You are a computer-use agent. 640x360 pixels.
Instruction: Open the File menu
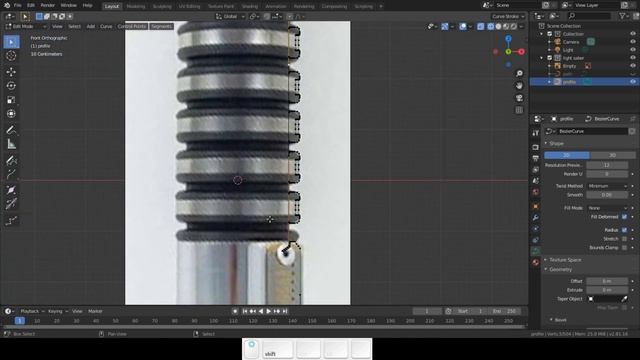(18, 5)
